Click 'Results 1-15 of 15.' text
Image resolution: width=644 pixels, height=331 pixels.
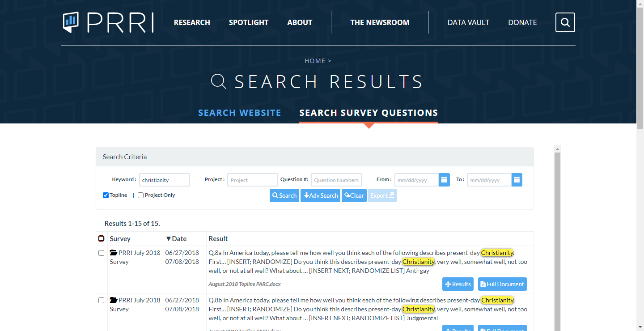point(132,223)
